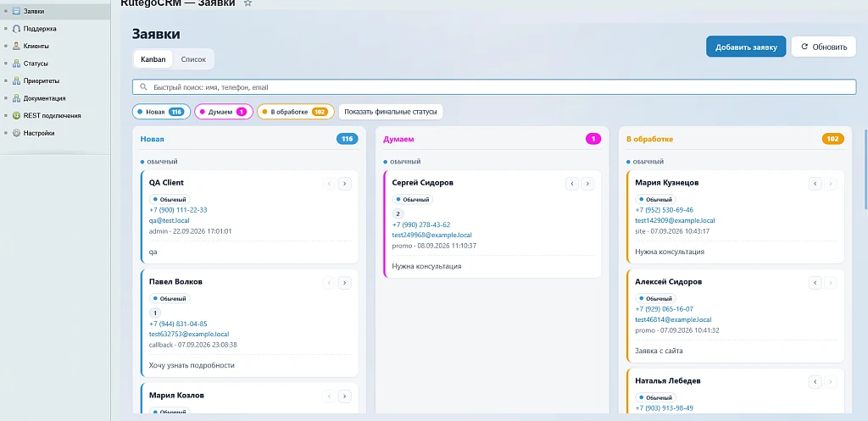Focus the quick search field
Image resolution: width=868 pixels, height=421 pixels.
point(494,87)
